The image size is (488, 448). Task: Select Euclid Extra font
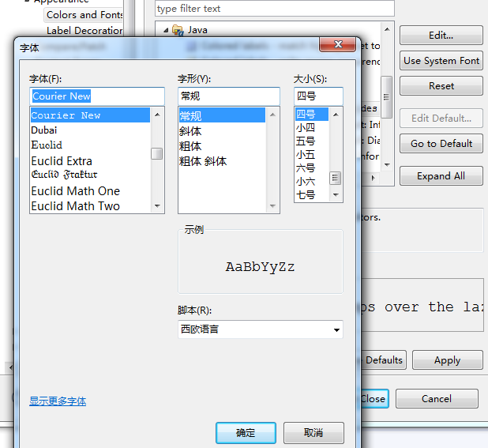click(90, 161)
